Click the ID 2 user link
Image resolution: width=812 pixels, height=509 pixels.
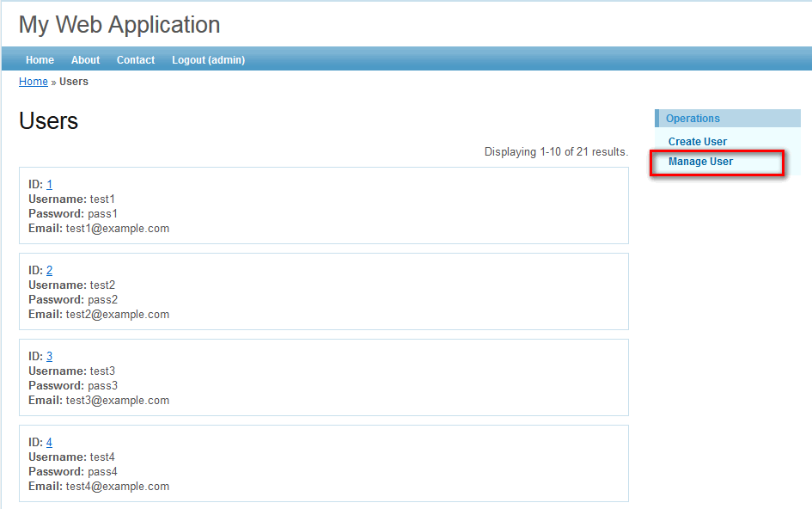click(x=49, y=271)
